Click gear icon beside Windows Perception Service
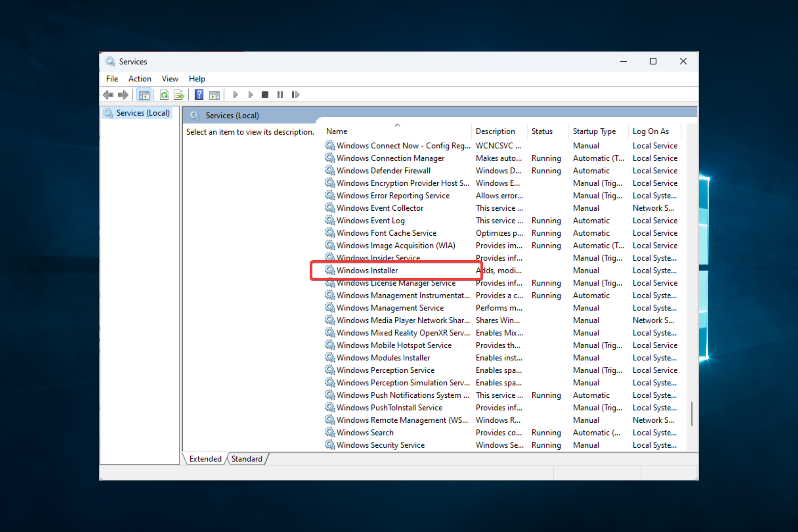 click(x=330, y=370)
